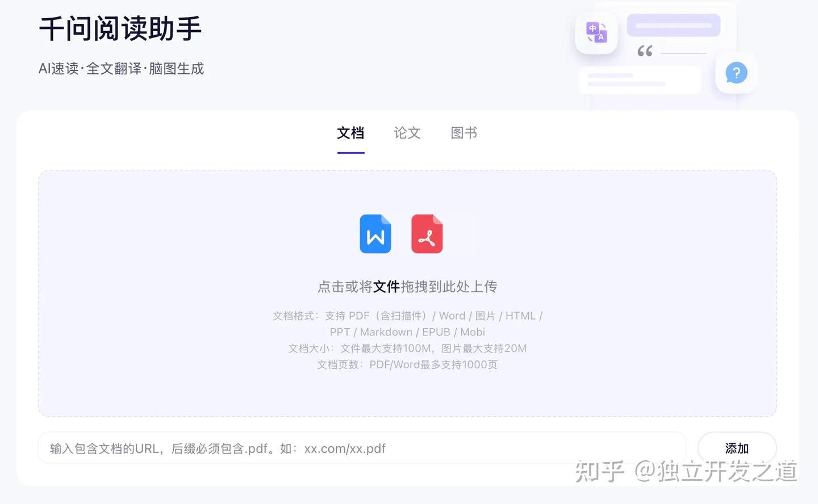Click the 点击或将文件拖拽到此处上传 upload prompt

[x=407, y=287]
